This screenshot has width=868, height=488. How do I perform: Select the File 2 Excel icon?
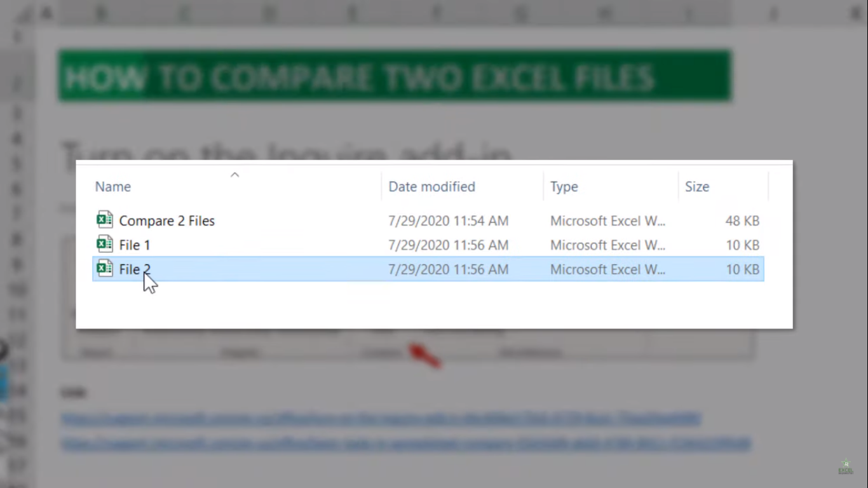[105, 268]
